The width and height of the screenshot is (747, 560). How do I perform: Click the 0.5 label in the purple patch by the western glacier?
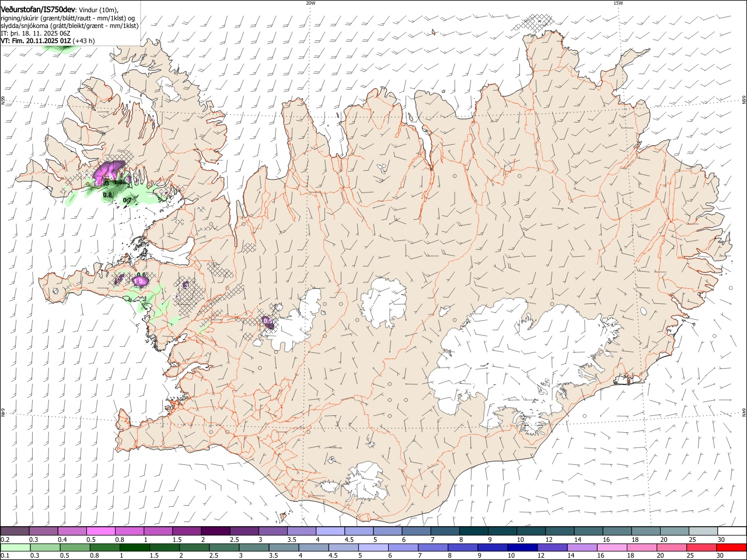pos(268,321)
